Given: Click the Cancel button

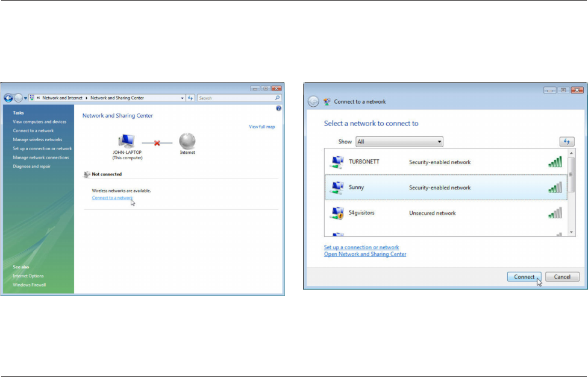Looking at the screenshot, I should [x=562, y=277].
